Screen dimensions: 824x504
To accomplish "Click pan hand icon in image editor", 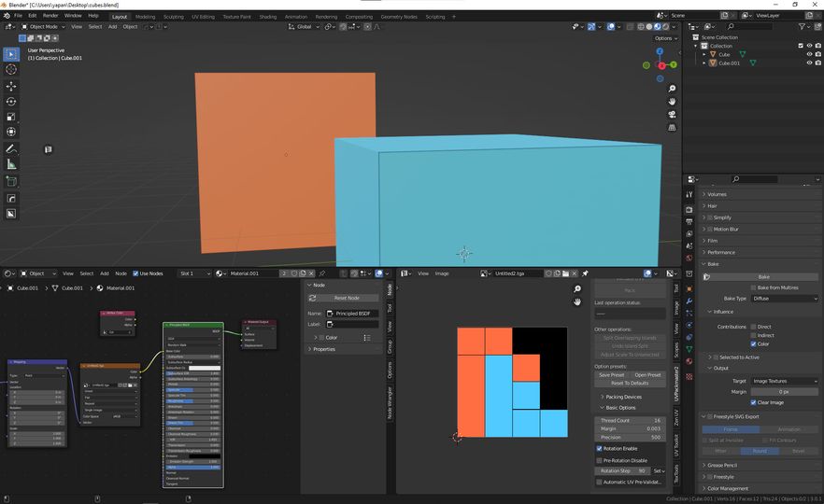I will (577, 301).
